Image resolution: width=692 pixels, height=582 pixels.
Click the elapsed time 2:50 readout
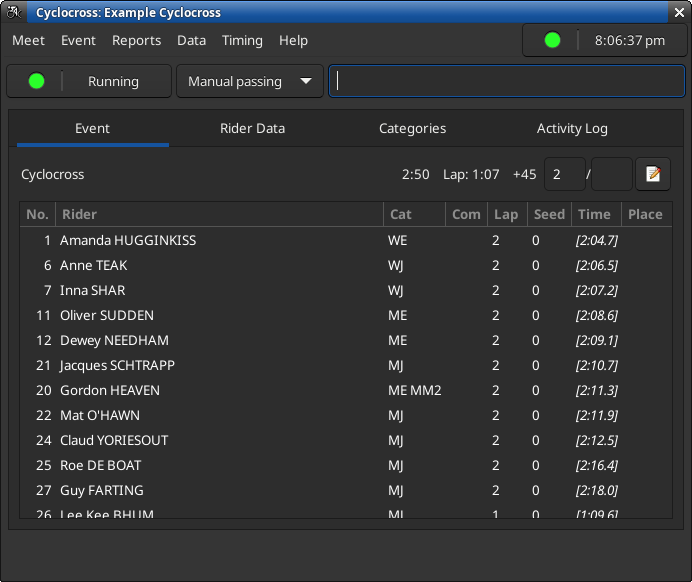[415, 174]
